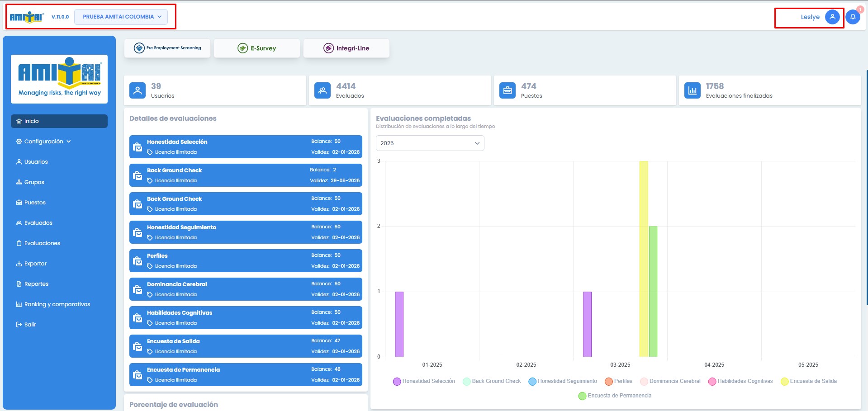Open the Leslye user profile avatar
868x411 pixels.
[x=832, y=17]
